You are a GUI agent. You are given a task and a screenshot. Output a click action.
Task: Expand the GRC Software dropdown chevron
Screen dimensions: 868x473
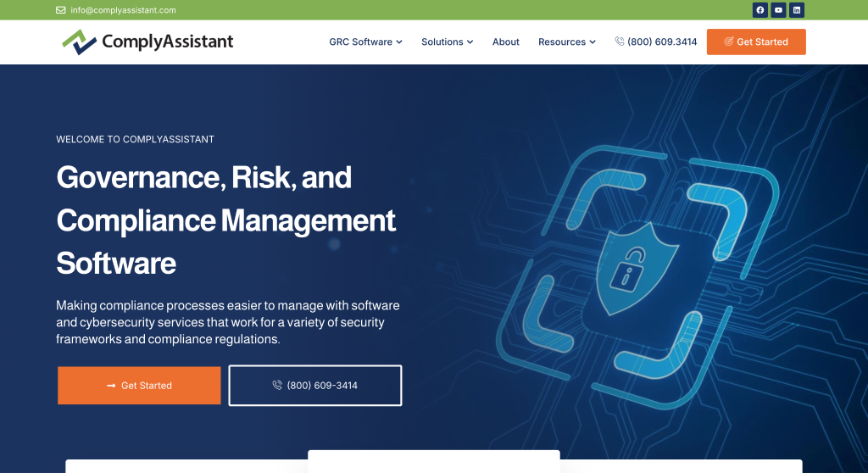(399, 42)
